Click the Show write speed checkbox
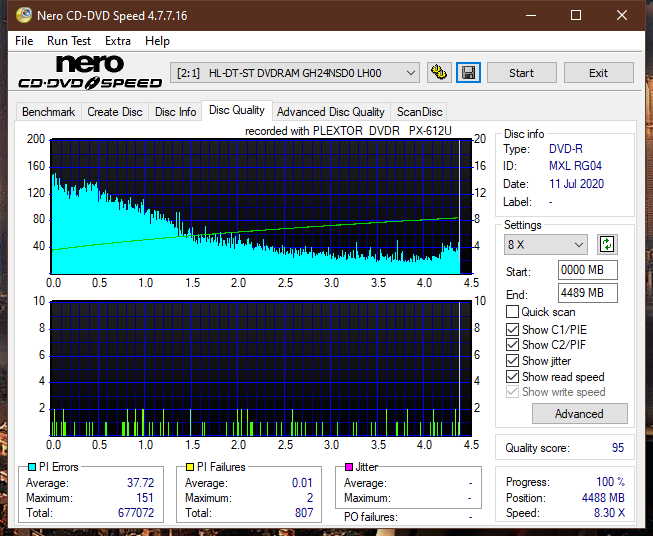 [x=512, y=392]
